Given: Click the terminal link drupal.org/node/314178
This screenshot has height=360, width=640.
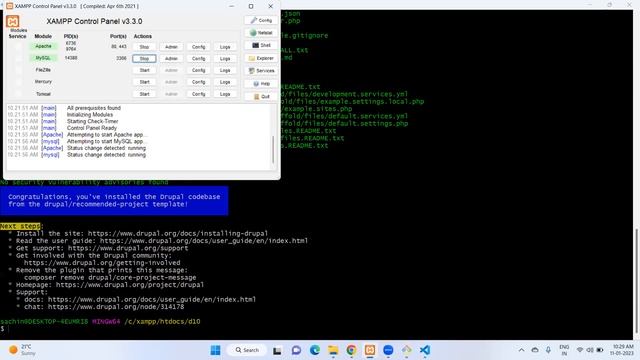Looking at the screenshot, I should click(x=116, y=307).
